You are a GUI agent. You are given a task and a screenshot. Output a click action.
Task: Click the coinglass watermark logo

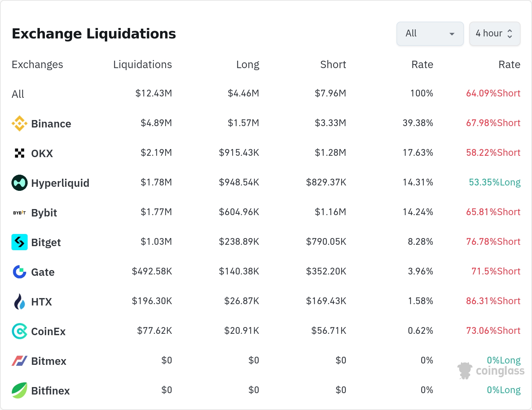coord(491,371)
